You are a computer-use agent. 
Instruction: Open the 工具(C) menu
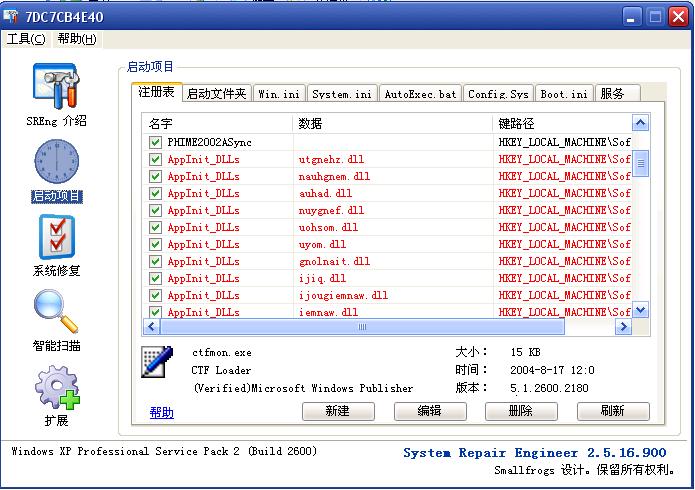(x=26, y=39)
